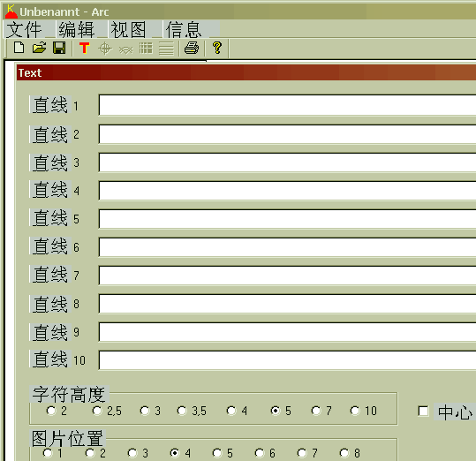
Task: Click the Print toolbar icon
Action: 192,48
